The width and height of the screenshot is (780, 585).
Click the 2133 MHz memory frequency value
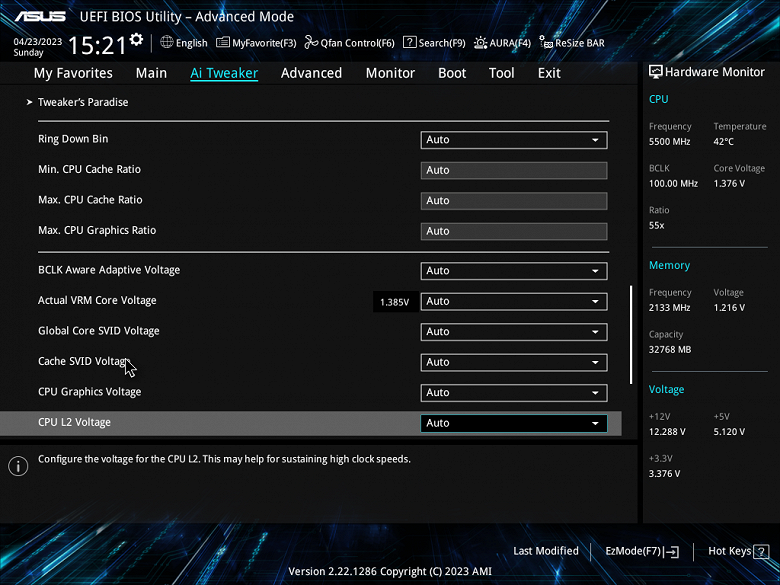click(x=670, y=308)
